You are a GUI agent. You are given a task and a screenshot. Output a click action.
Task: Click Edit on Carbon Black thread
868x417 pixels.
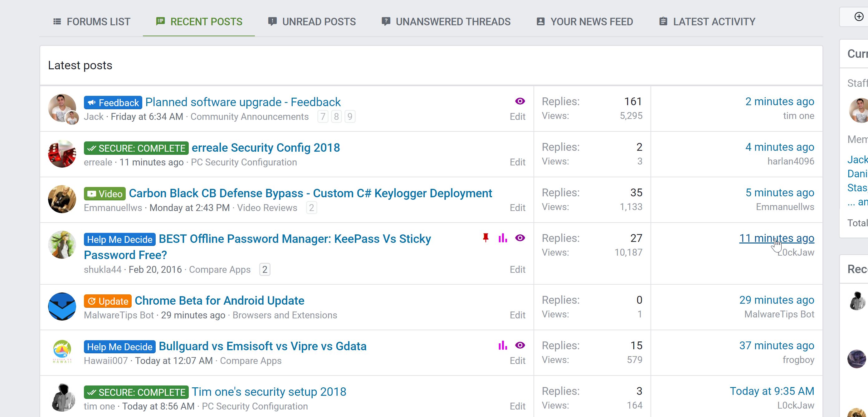click(517, 208)
